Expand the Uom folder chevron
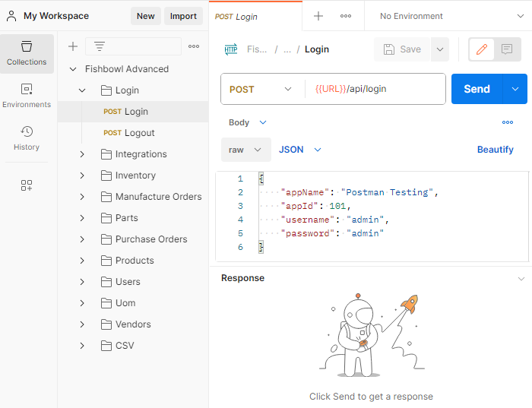The image size is (532, 408). click(x=82, y=303)
